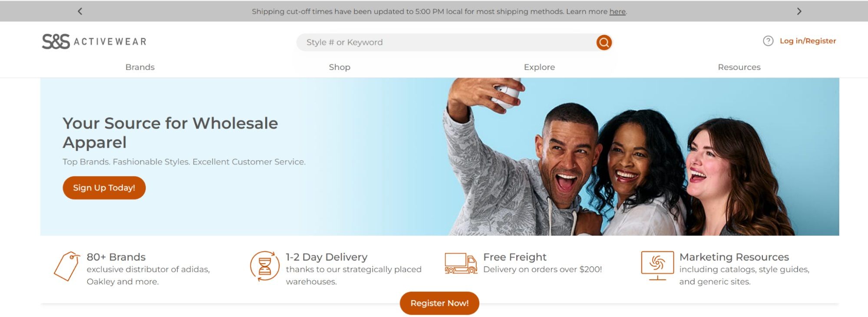This screenshot has width=868, height=317.
Task: Click the Register Now! button
Action: point(439,303)
